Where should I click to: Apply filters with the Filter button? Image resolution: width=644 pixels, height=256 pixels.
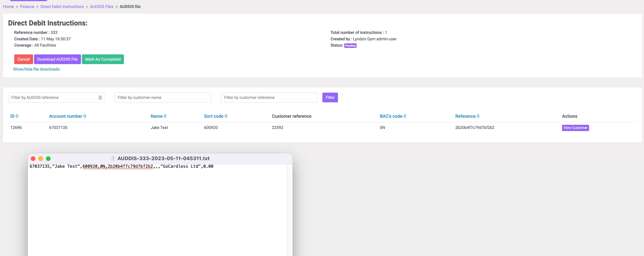330,97
